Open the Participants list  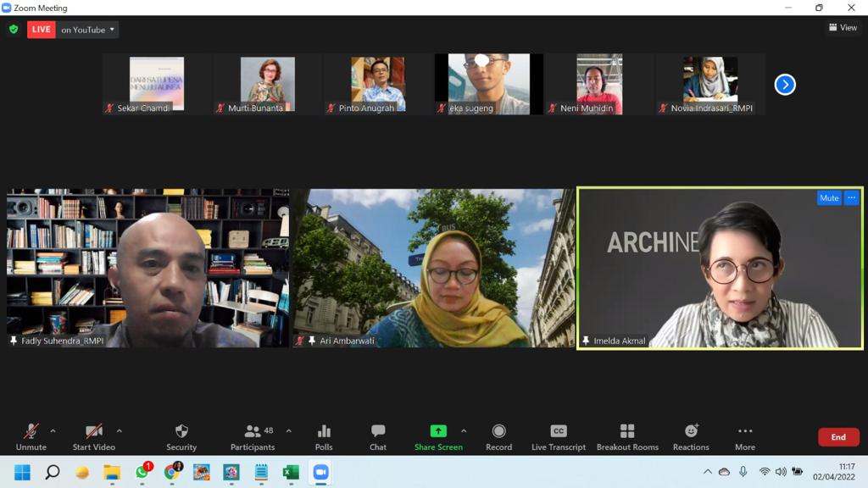[x=253, y=431]
